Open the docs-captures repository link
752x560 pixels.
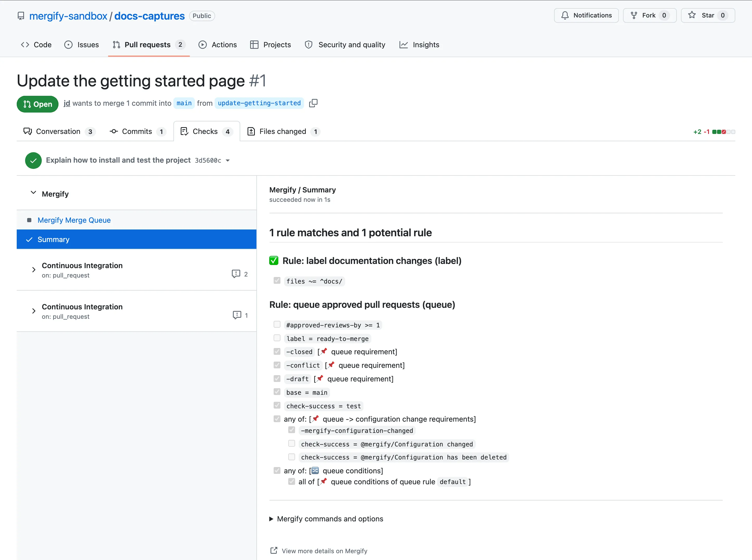(150, 16)
